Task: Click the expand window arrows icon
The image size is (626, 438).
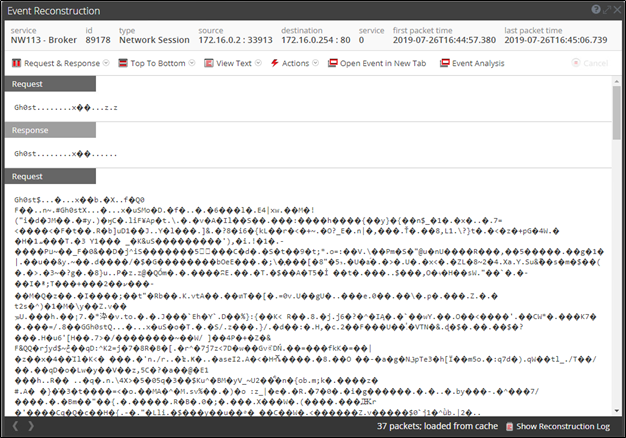Action: point(607,10)
